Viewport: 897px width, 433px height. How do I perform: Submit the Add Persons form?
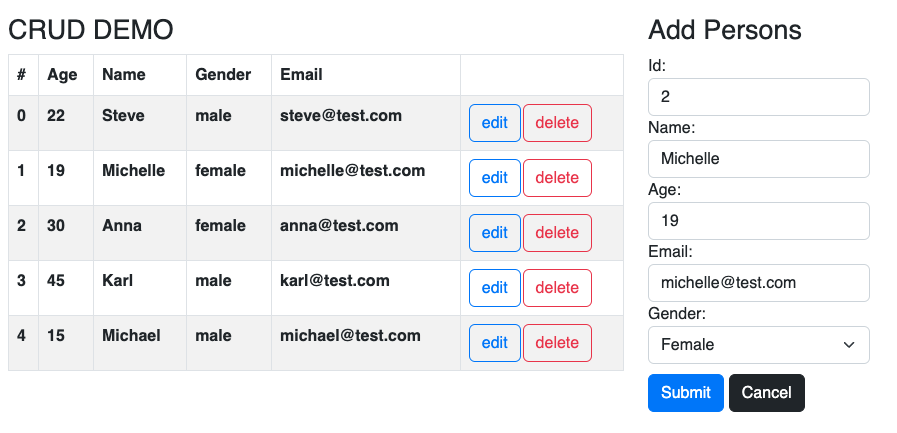[685, 393]
